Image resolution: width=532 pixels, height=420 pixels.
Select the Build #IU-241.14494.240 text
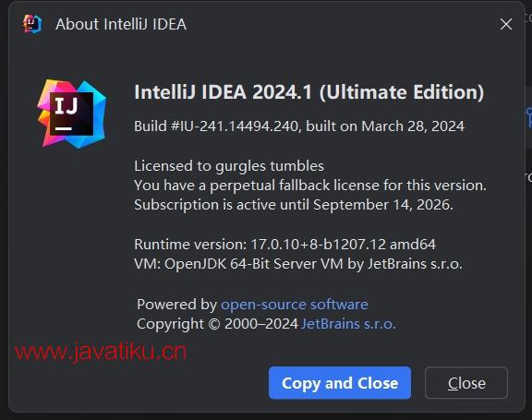216,126
